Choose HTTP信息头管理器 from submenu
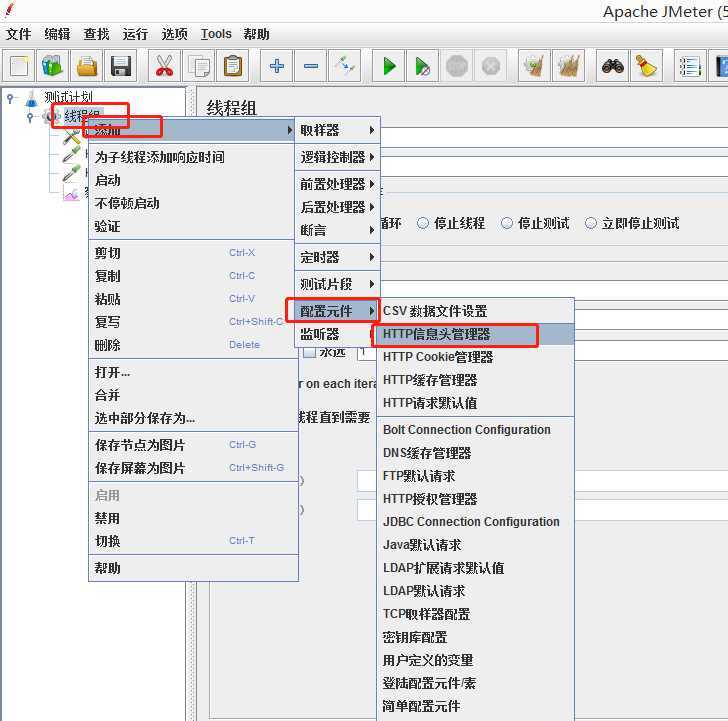The width and height of the screenshot is (728, 721). [x=475, y=334]
